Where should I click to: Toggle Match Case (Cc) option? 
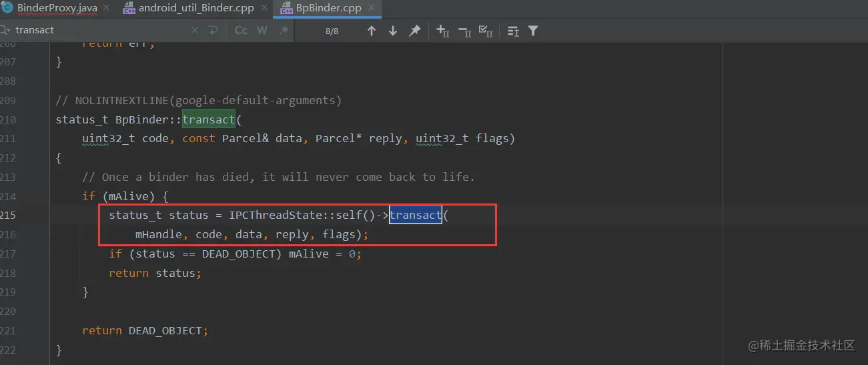pyautogui.click(x=242, y=30)
